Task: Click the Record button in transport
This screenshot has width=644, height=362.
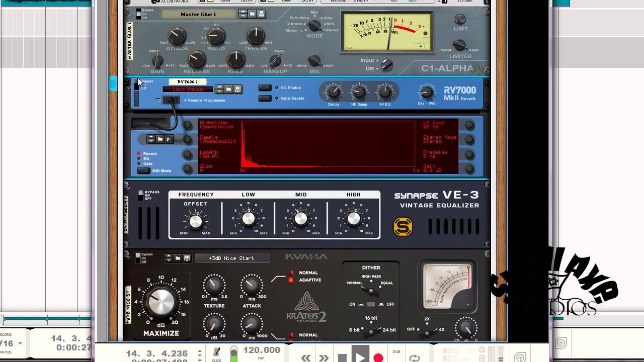Action: pyautogui.click(x=378, y=358)
